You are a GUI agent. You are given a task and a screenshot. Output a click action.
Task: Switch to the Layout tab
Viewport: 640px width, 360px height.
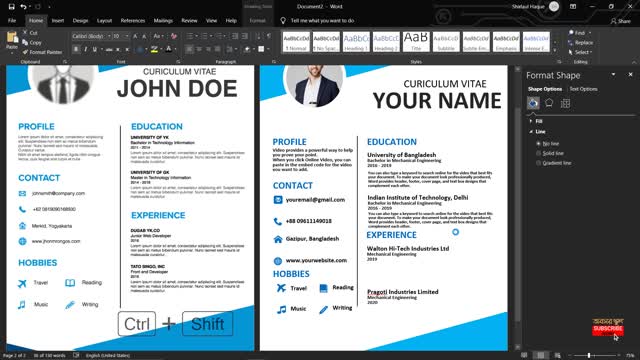tap(104, 20)
